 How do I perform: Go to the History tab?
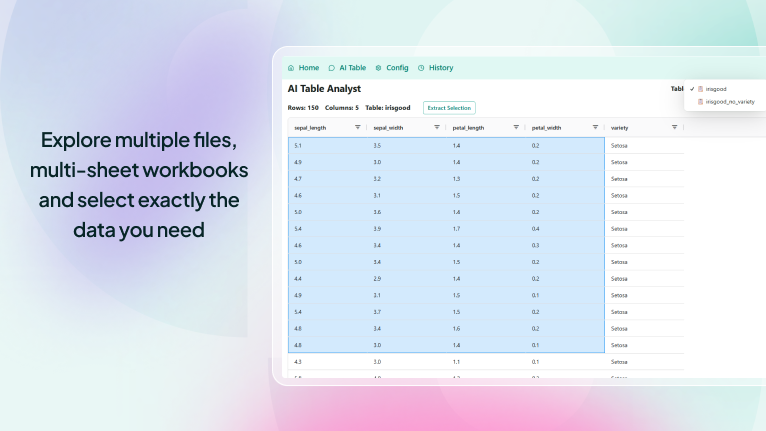[x=440, y=68]
